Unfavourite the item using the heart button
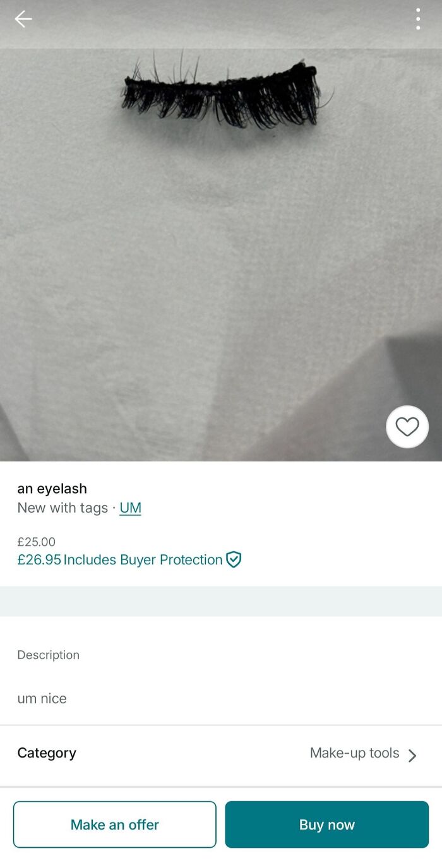Viewport: 442px width, 868px height. pos(407,427)
